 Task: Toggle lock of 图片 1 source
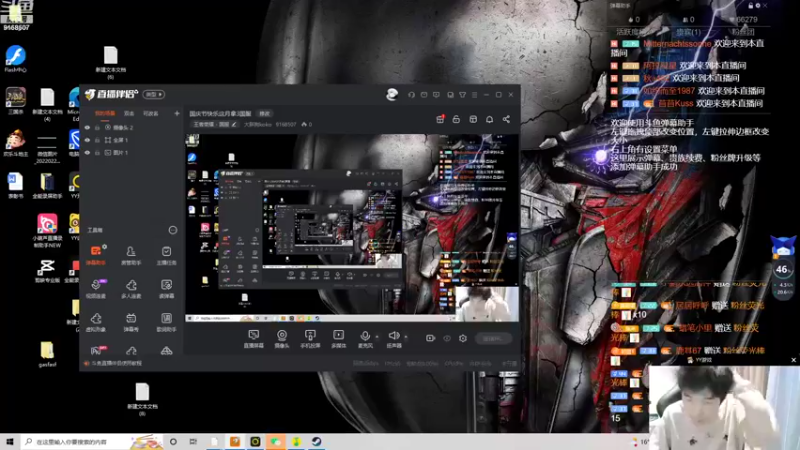97,153
